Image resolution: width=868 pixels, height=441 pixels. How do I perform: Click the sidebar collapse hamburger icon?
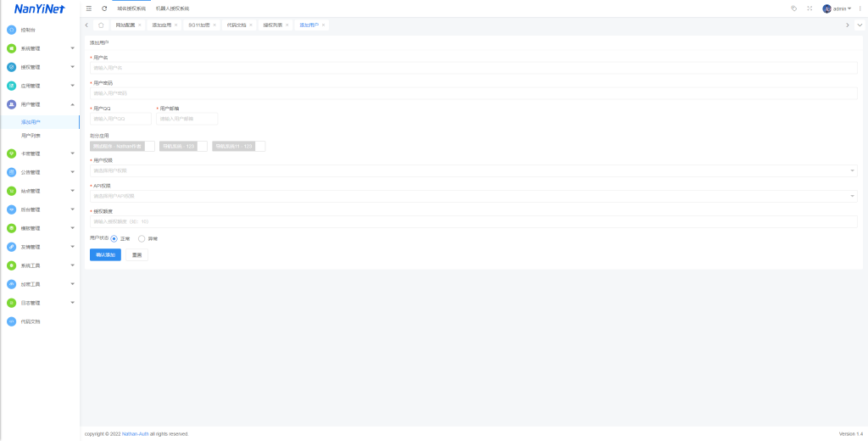click(89, 8)
